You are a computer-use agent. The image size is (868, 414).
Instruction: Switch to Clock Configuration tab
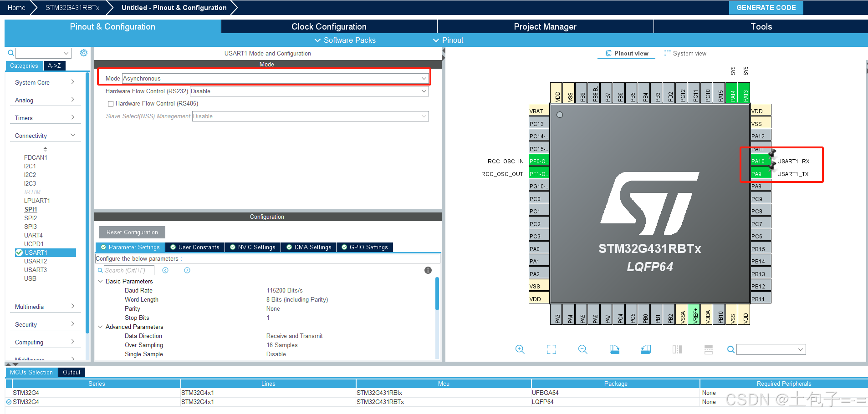pyautogui.click(x=329, y=26)
